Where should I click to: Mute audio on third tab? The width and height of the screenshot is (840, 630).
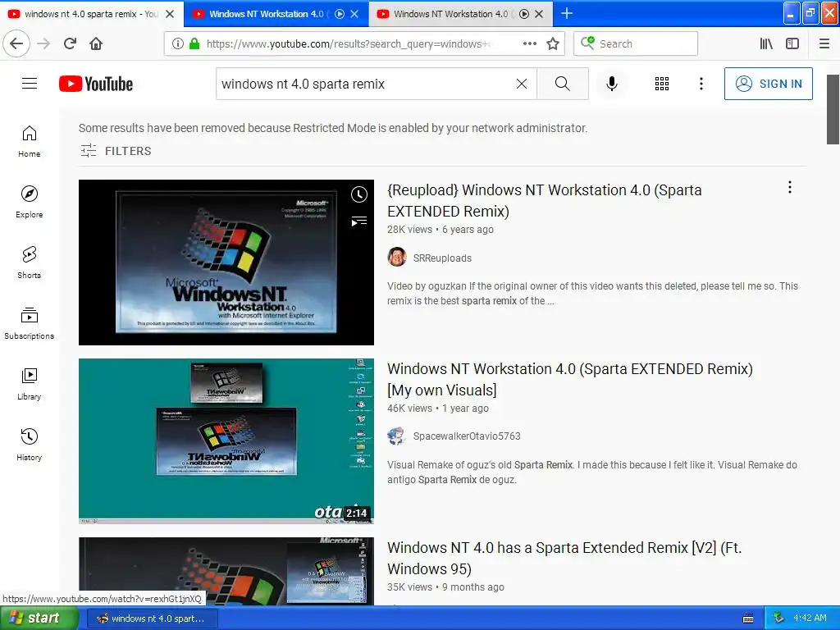pos(524,14)
